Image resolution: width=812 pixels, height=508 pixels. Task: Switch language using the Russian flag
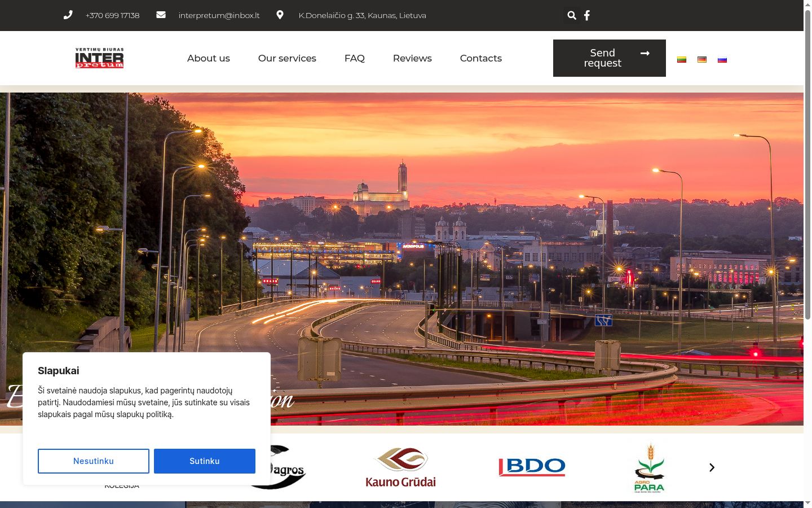coord(722,59)
